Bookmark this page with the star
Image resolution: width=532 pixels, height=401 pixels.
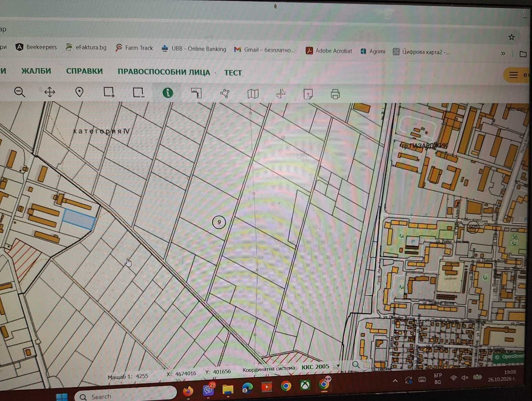[511, 37]
